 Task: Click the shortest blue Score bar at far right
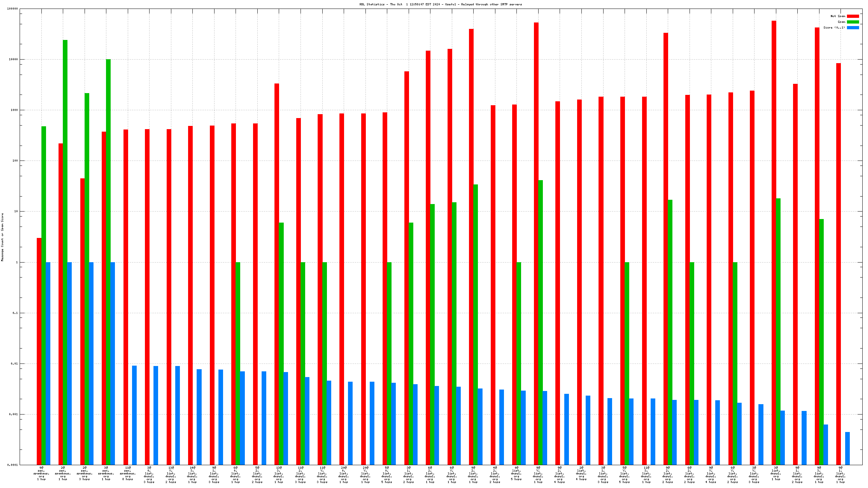tap(847, 448)
